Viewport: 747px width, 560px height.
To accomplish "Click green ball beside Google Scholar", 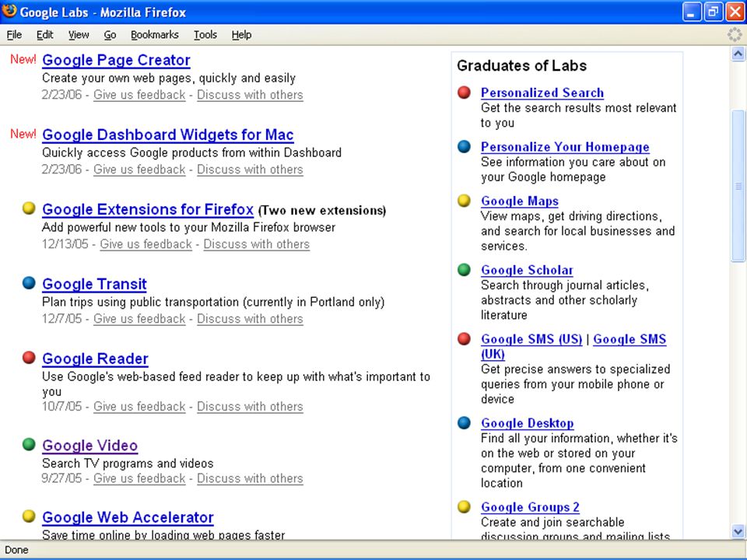I will 464,270.
